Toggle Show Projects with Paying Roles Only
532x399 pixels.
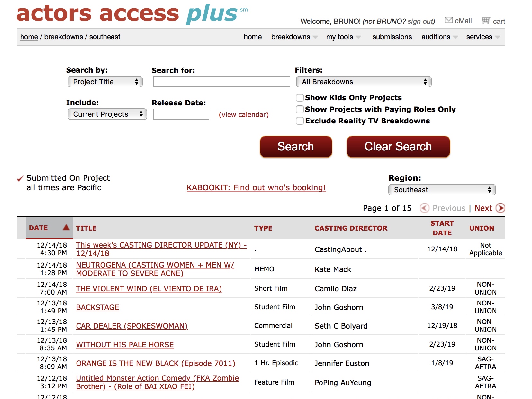pos(300,109)
